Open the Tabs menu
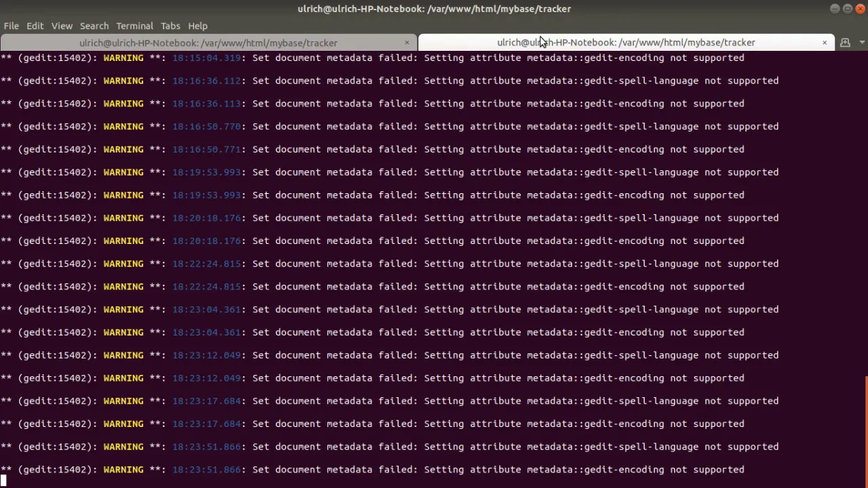 tap(170, 26)
